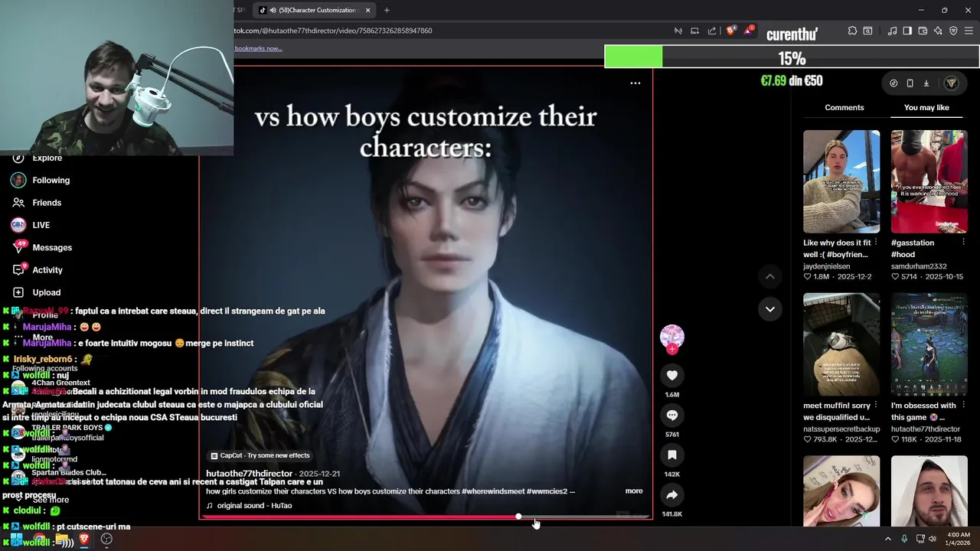
Task: Open Brave Rewards triangle icon
Action: point(747,31)
